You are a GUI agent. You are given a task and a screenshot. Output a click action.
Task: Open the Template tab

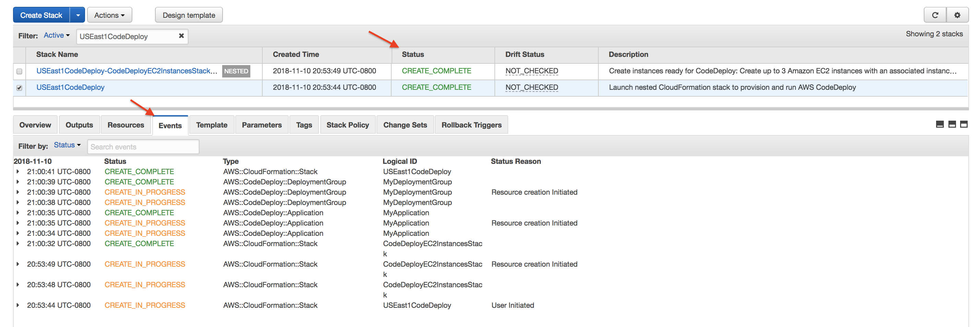click(212, 125)
